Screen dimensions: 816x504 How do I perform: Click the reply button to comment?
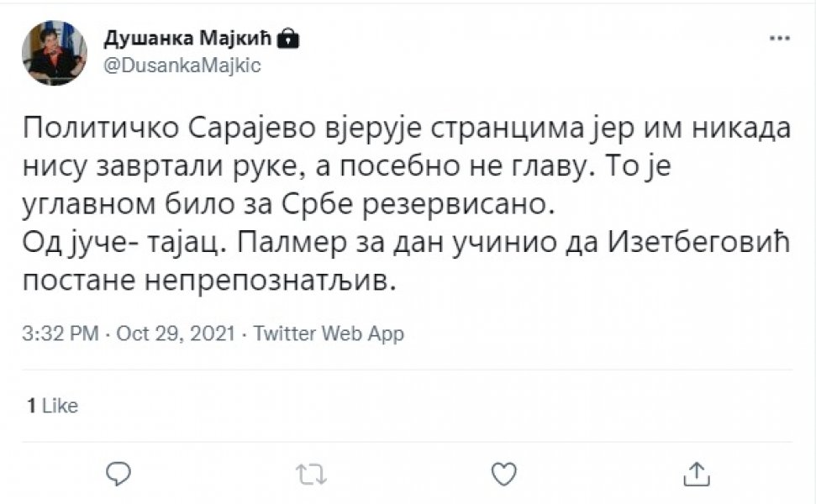pyautogui.click(x=118, y=473)
